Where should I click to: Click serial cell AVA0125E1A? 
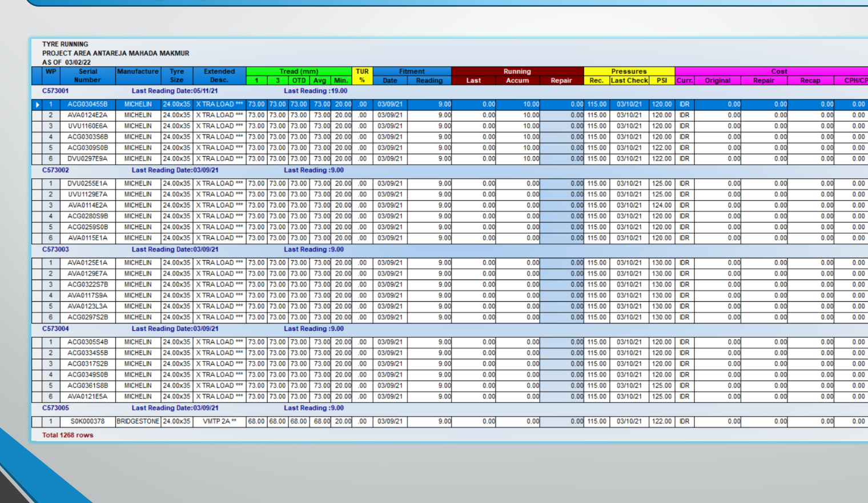click(87, 263)
